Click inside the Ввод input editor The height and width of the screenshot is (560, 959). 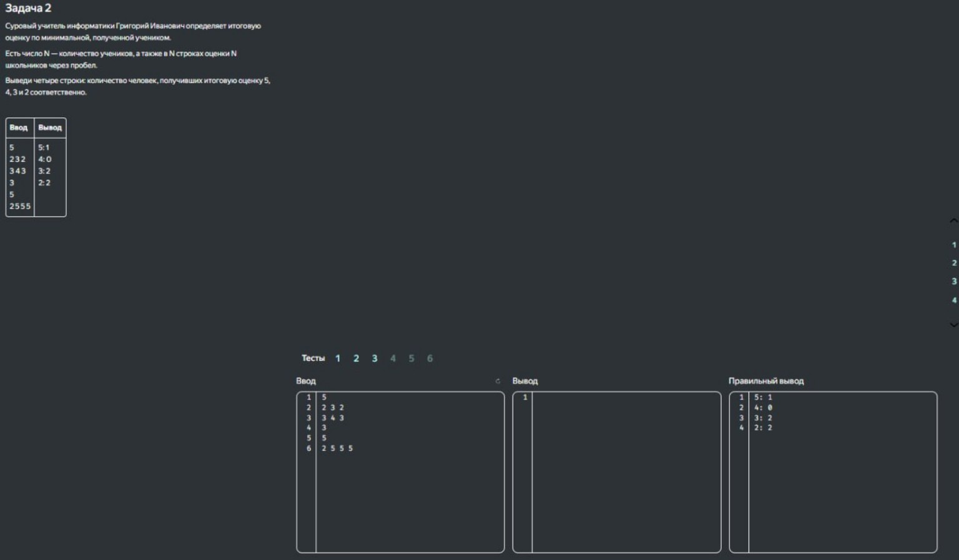[409, 493]
